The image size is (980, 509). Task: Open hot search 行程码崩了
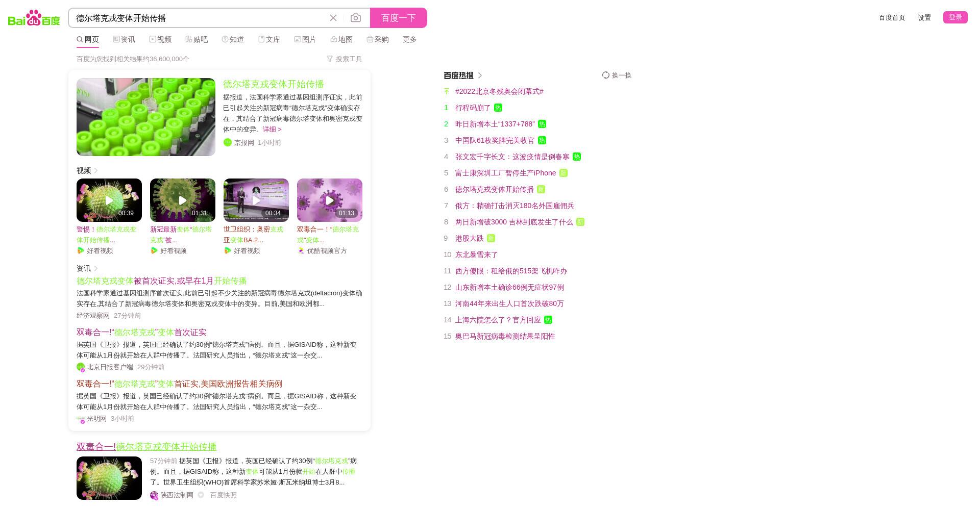[473, 108]
